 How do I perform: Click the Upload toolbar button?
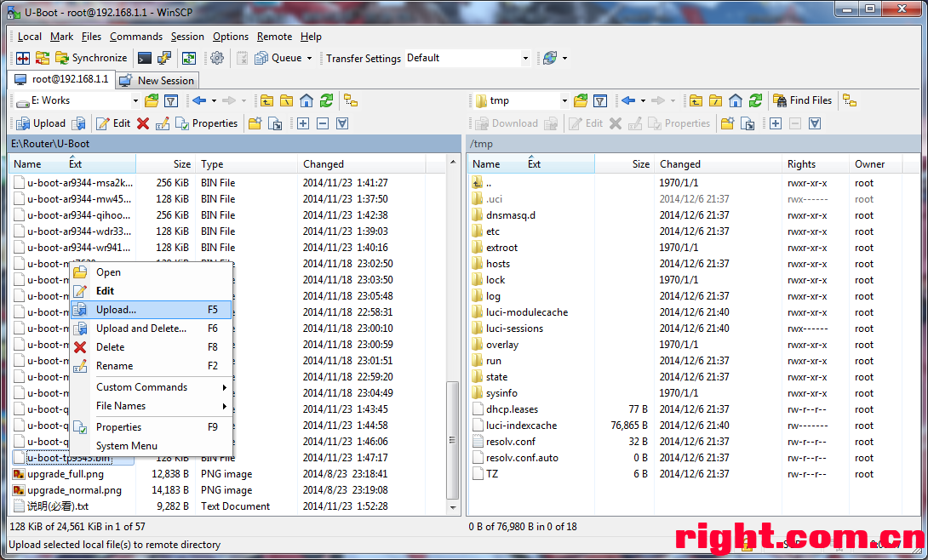pos(41,123)
